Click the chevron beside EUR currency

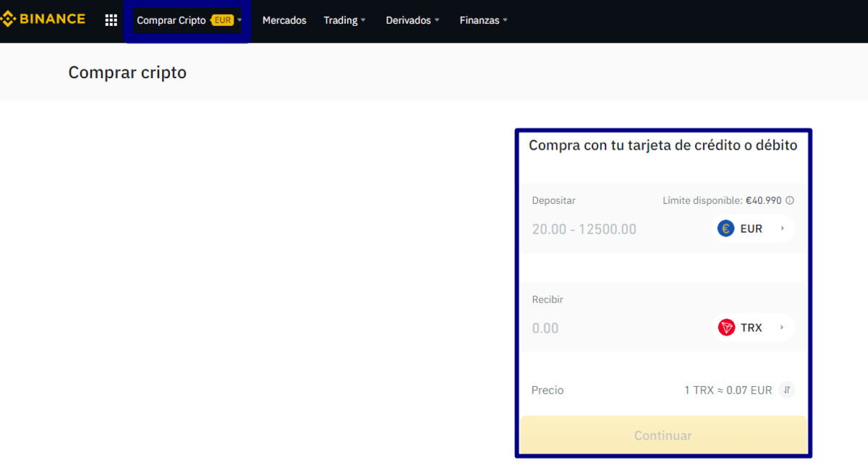tap(782, 229)
